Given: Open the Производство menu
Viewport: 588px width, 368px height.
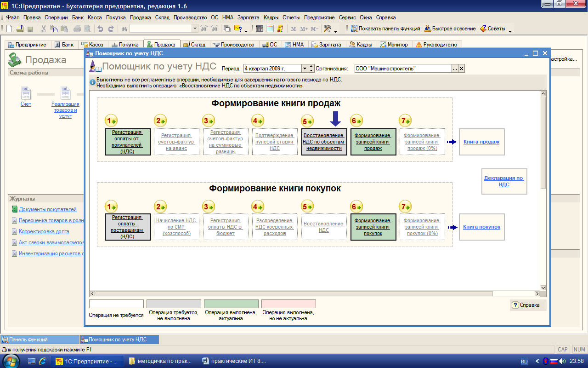Looking at the screenshot, I should pyautogui.click(x=190, y=17).
